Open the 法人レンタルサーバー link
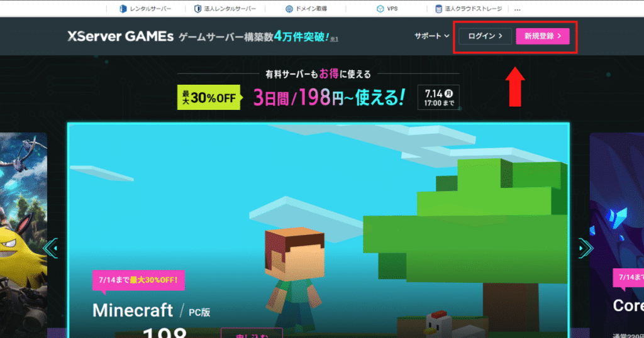The width and height of the screenshot is (644, 338). point(225,9)
